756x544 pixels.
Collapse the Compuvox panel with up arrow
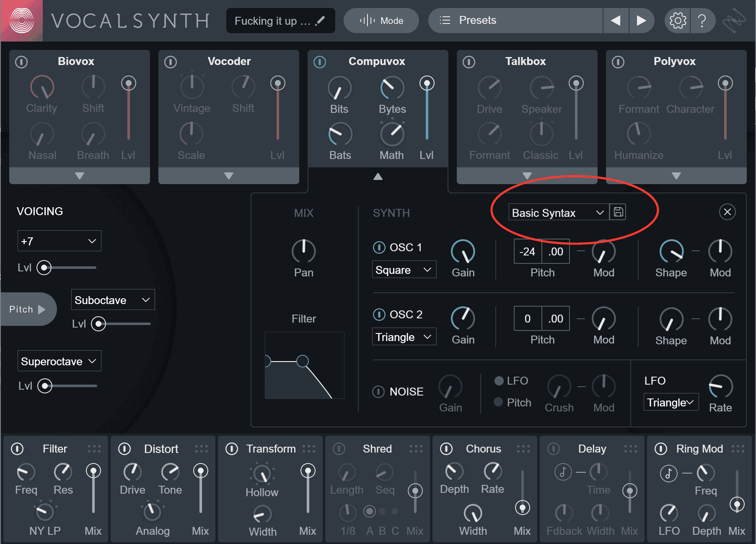click(x=378, y=177)
